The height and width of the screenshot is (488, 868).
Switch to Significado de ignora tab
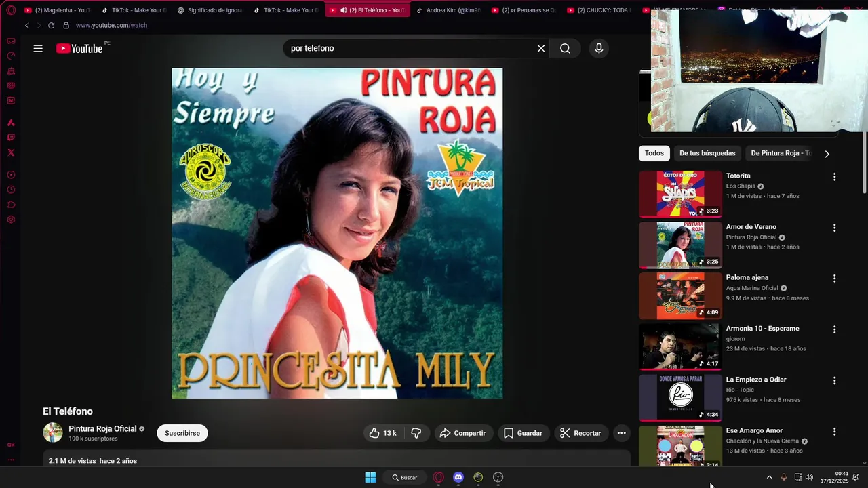click(x=210, y=10)
